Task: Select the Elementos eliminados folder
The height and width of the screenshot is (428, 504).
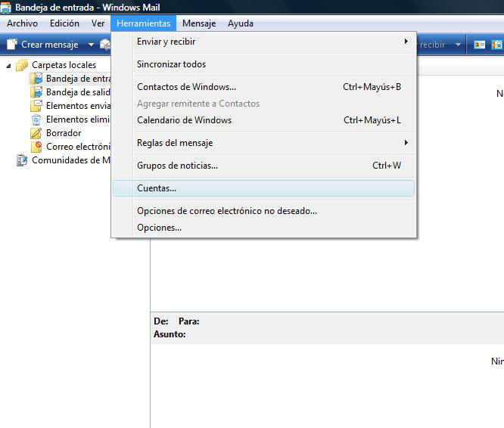Action: tap(78, 119)
